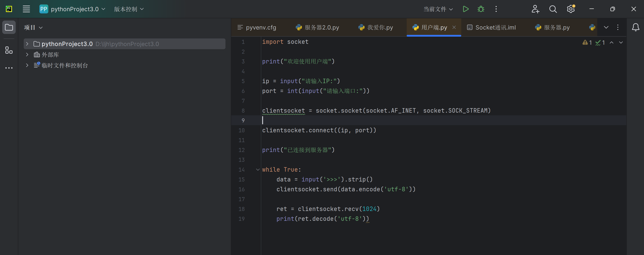644x255 pixels.
Task: Open the Structure tool window icon
Action: tap(9, 50)
